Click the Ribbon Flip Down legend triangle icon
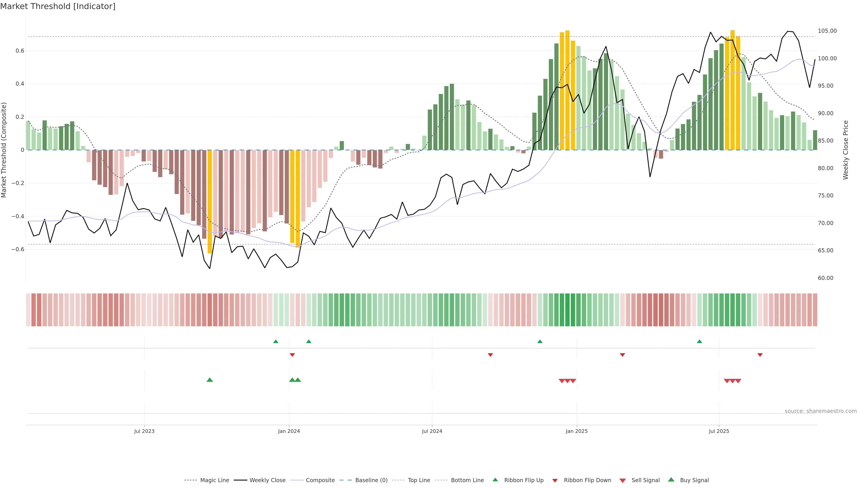Image resolution: width=868 pixels, height=488 pixels. tap(555, 480)
